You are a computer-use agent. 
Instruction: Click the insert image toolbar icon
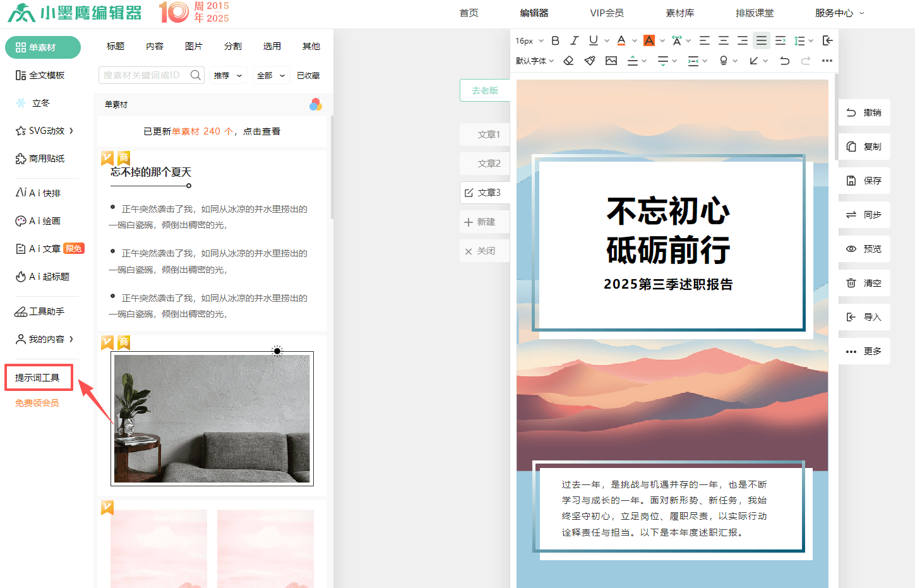pyautogui.click(x=611, y=61)
